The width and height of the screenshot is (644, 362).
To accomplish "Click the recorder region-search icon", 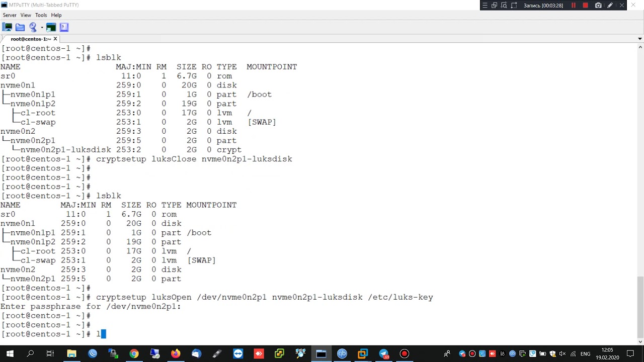I will [x=504, y=6].
